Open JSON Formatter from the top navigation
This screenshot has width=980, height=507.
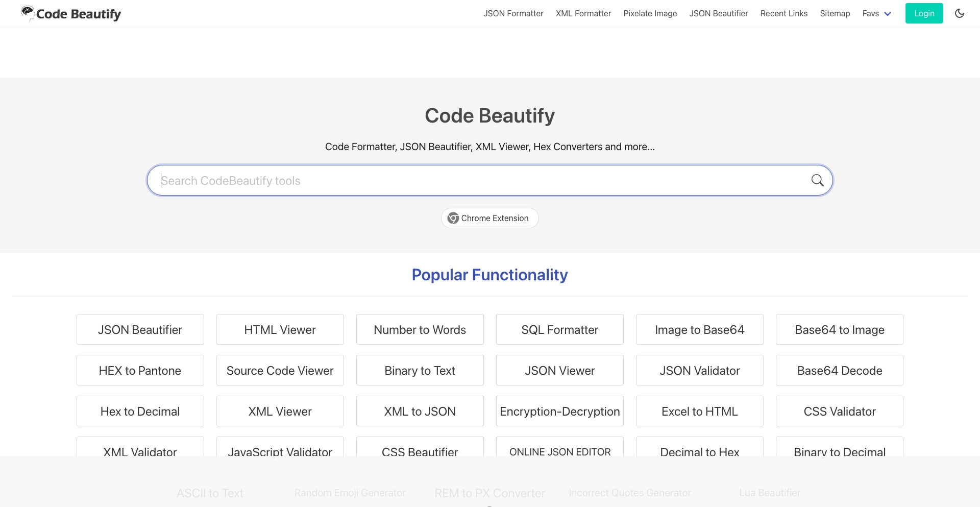(513, 13)
